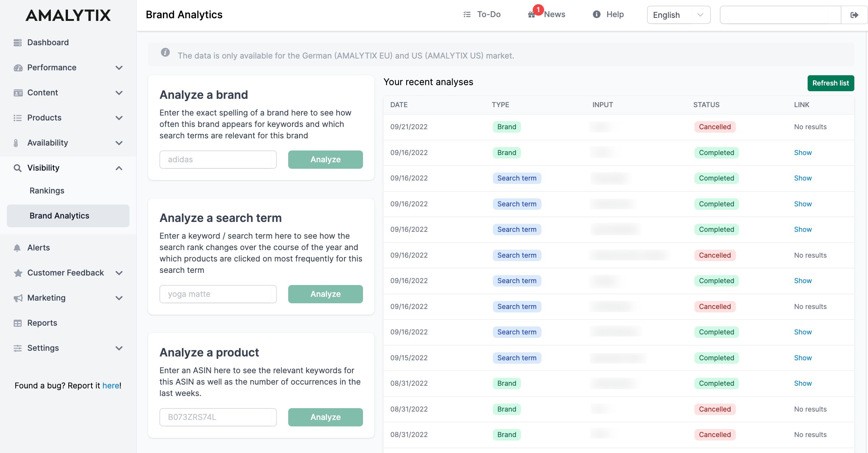Expand the Performance section
868x453 pixels.
point(119,68)
